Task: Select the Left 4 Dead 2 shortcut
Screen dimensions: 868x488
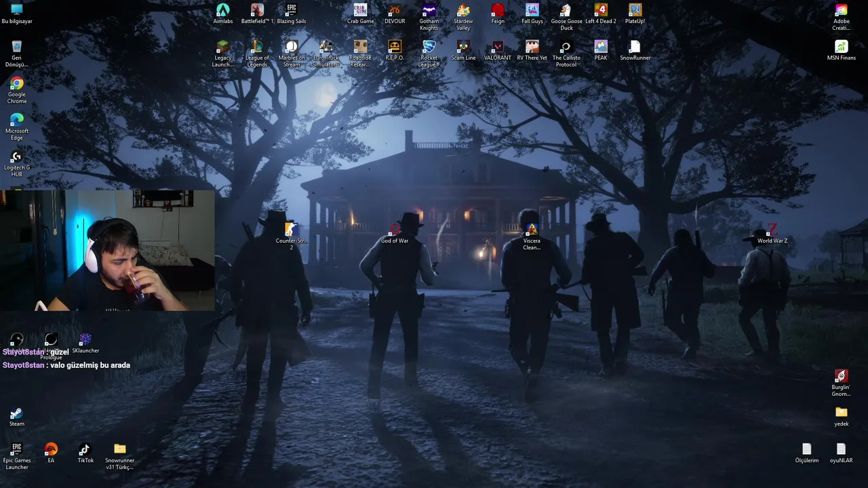Action: 601,14
